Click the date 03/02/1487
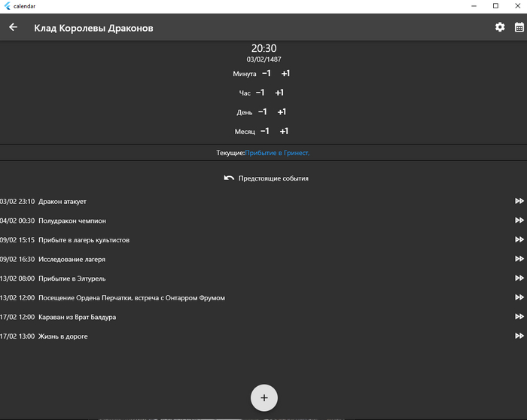The width and height of the screenshot is (527, 420). tap(263, 59)
